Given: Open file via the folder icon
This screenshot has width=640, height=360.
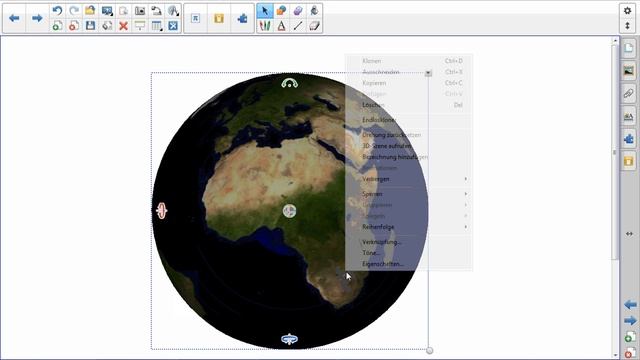Looking at the screenshot, I should click(90, 11).
